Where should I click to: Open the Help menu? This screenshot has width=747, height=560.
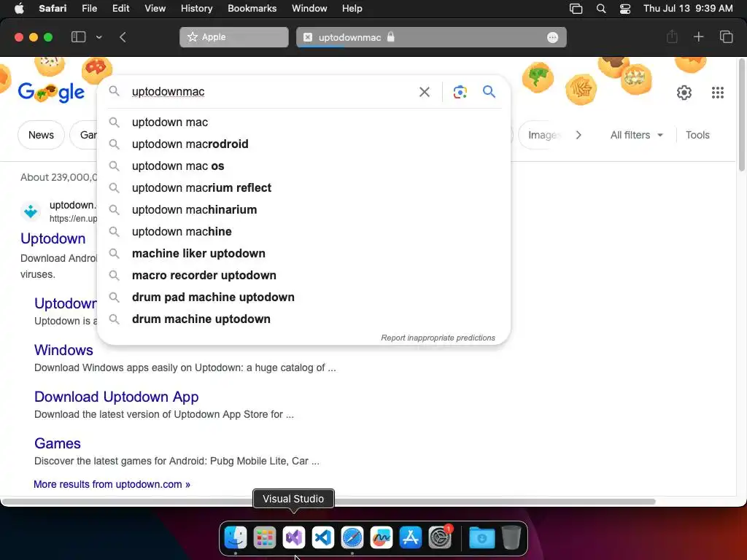click(x=352, y=9)
